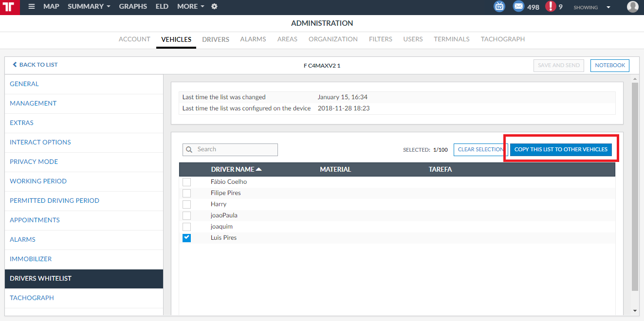This screenshot has width=644, height=321.
Task: Open the settings gear icon
Action: pos(214,7)
